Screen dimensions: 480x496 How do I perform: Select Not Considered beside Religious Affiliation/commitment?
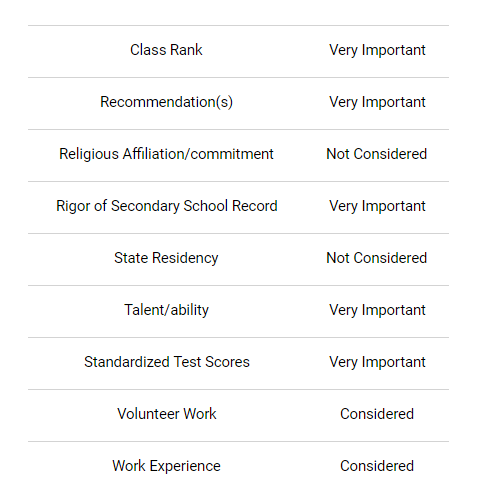(377, 154)
